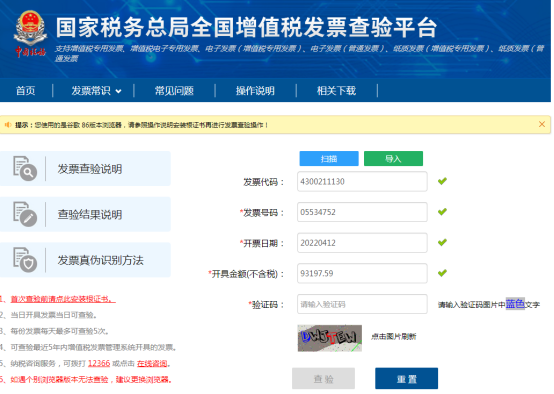
Task: Focus the 开具金额(不含税) input field
Action: tap(362, 273)
